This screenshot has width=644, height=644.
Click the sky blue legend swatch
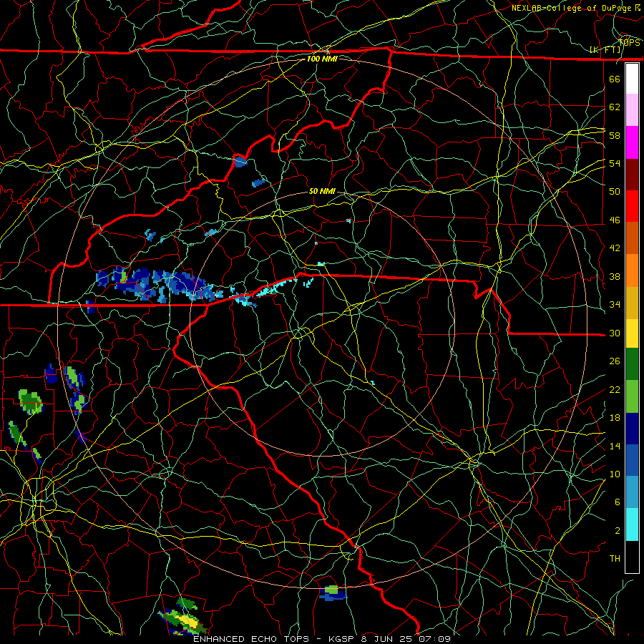[x=632, y=492]
